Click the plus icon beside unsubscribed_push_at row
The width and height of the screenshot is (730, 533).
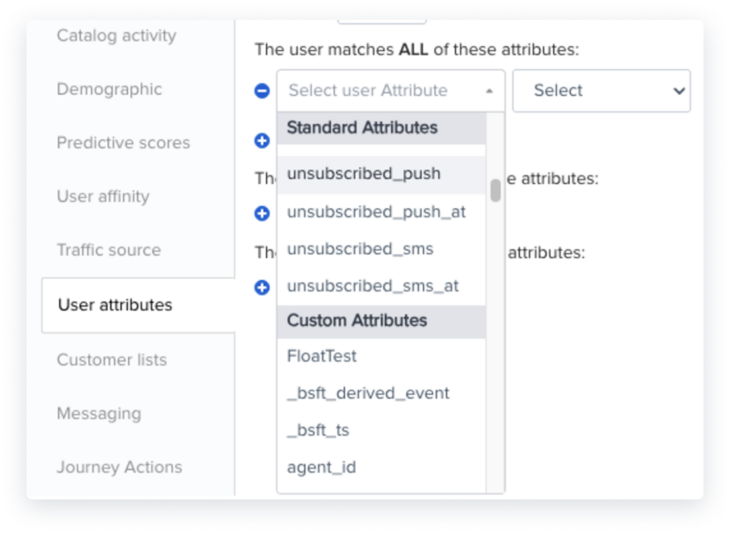[262, 213]
